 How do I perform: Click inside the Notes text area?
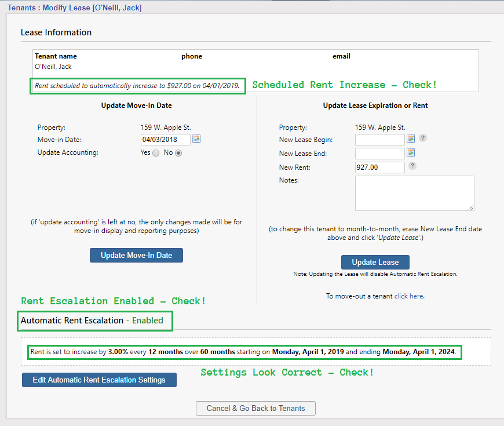click(414, 193)
